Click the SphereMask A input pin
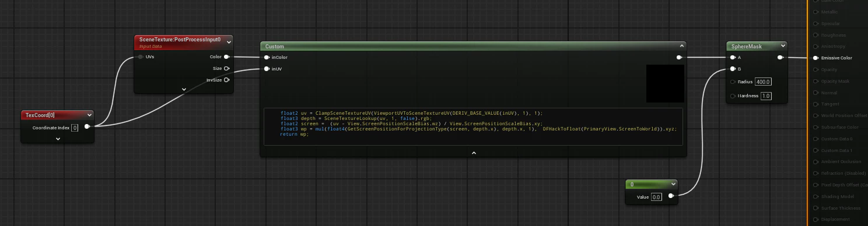The image size is (868, 226). (733, 57)
